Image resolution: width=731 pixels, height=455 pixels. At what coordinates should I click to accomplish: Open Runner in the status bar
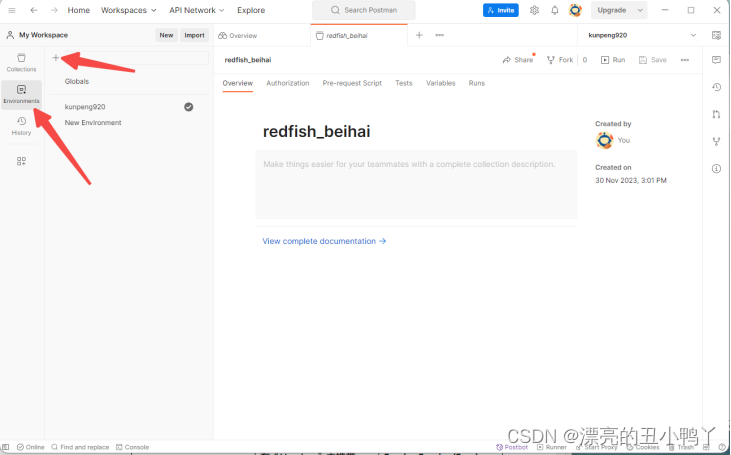pos(552,447)
